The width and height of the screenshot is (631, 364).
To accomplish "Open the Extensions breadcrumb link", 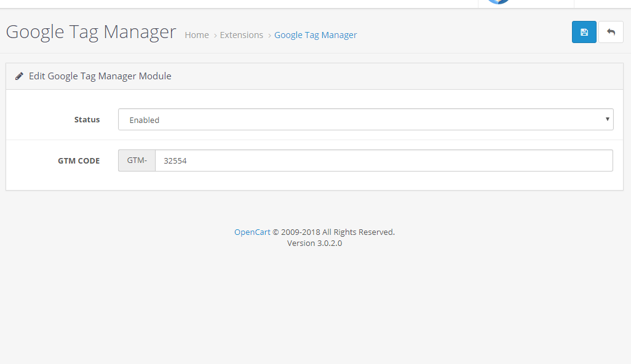I will coord(242,35).
